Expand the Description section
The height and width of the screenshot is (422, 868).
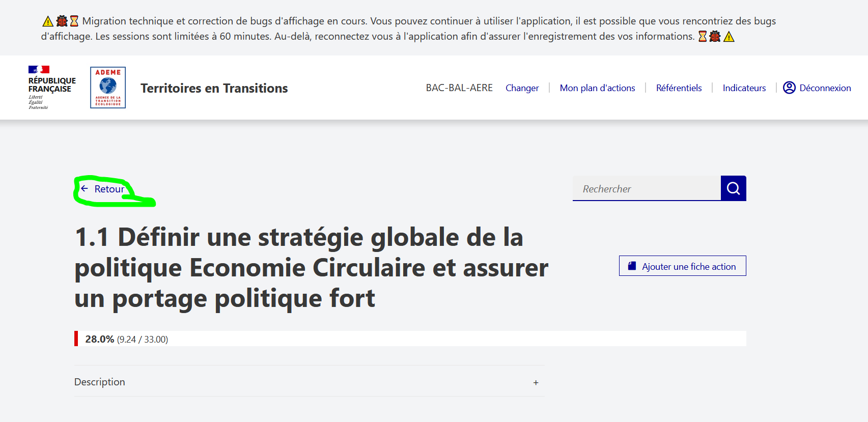point(536,382)
